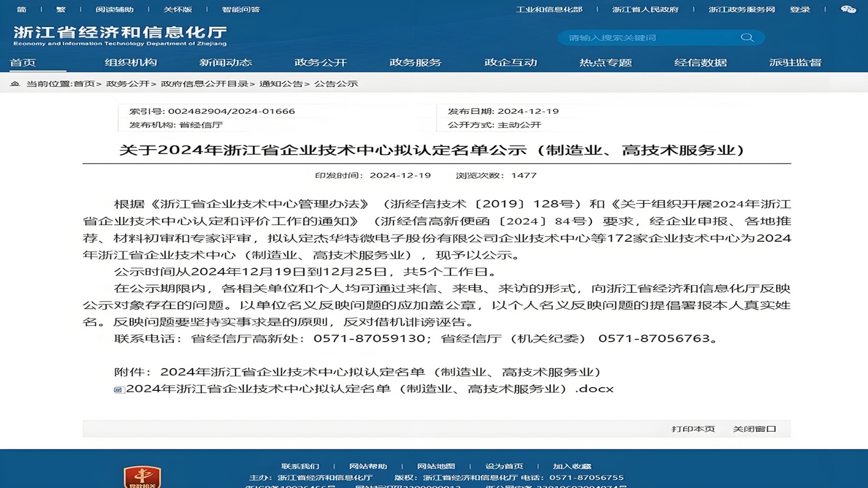The image size is (868, 488).
Task: Click the 加入收藏 favorites link in footer
Action: [x=572, y=466]
